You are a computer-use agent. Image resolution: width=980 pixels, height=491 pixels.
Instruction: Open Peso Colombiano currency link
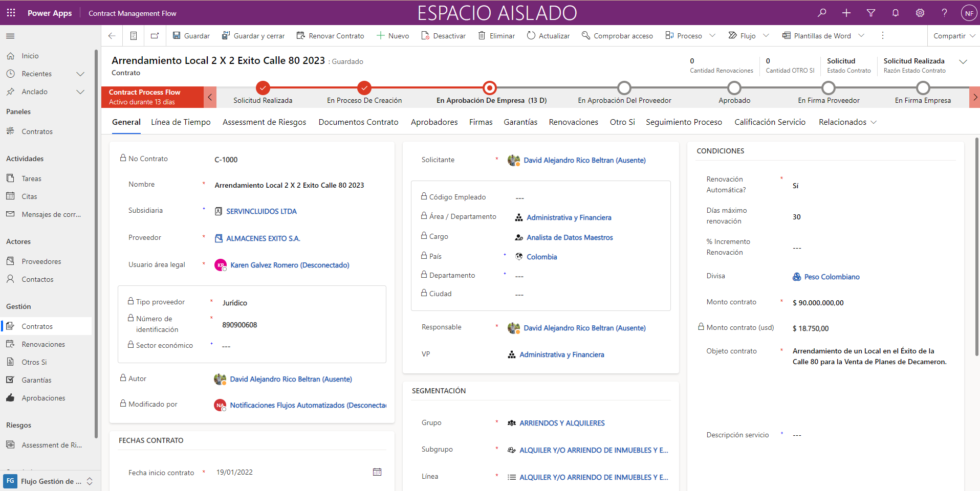[x=832, y=277]
